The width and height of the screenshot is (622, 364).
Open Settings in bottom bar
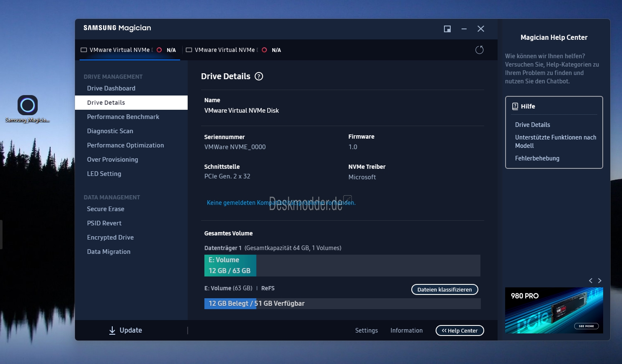tap(366, 330)
